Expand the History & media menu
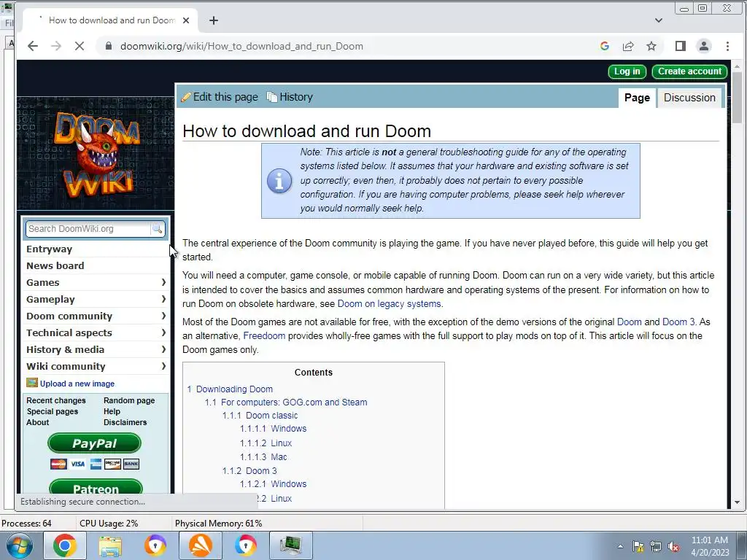This screenshot has width=747, height=560. click(96, 349)
